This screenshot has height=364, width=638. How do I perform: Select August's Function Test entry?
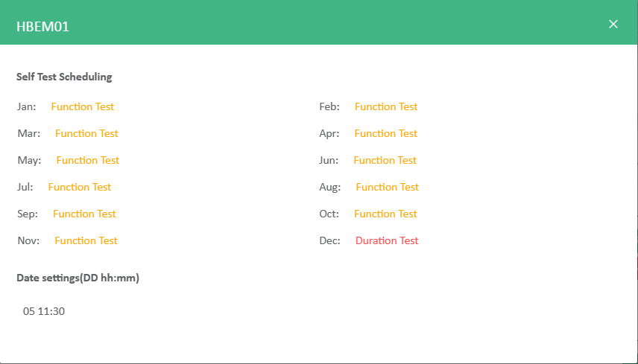click(388, 187)
